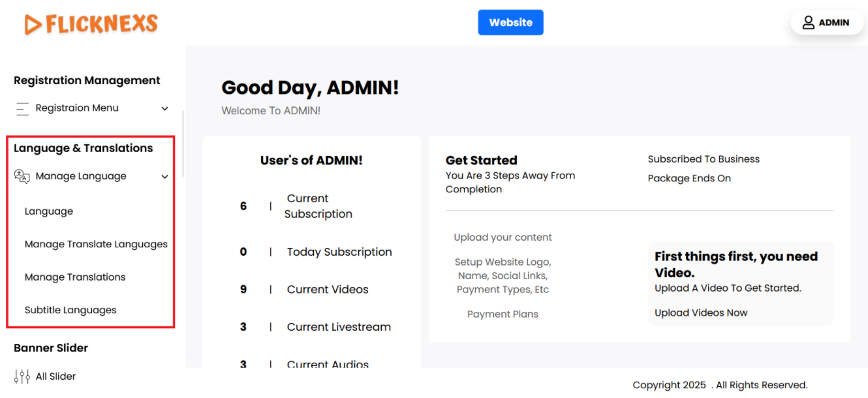Image resolution: width=868 pixels, height=398 pixels.
Task: Click the All Slider settings icon
Action: pyautogui.click(x=22, y=376)
